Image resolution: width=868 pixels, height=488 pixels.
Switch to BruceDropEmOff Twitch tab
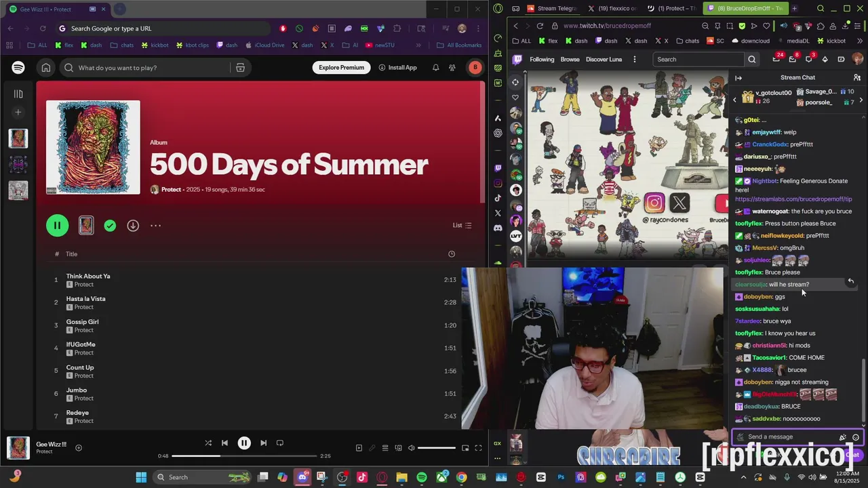745,9
